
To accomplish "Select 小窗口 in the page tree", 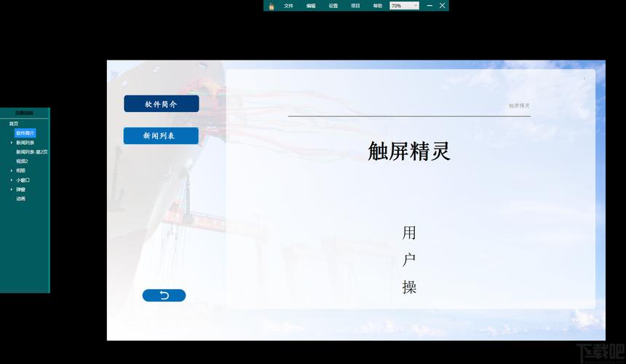I will click(23, 180).
